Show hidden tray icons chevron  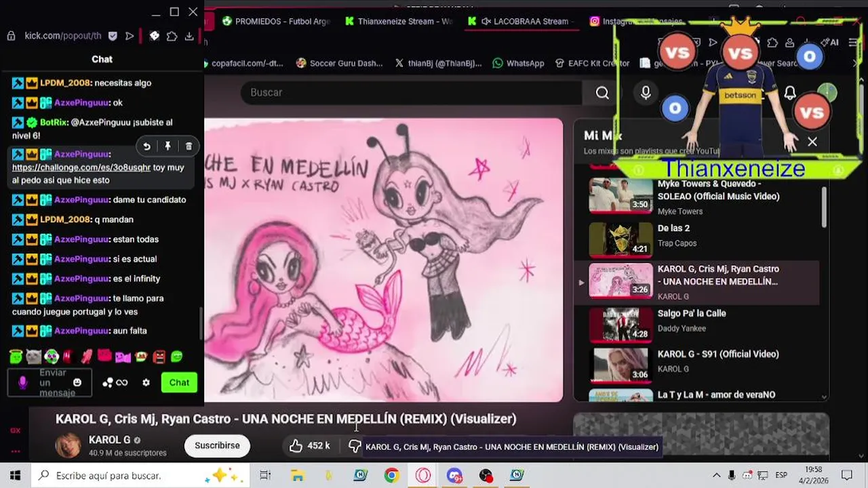pyautogui.click(x=717, y=475)
